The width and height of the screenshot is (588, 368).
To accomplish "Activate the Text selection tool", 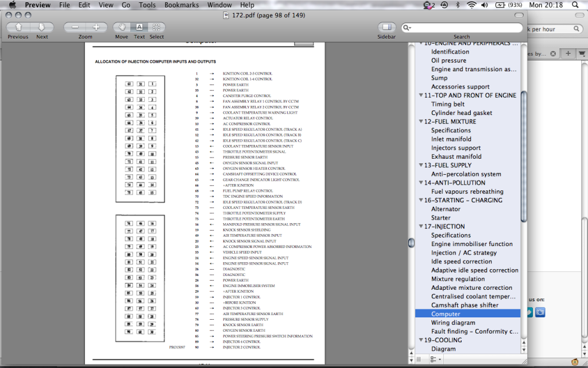I will (x=139, y=27).
